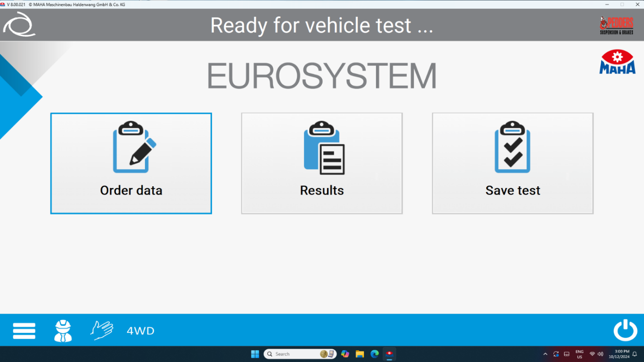Launch Microsoft Edge from the taskbar

click(375, 354)
